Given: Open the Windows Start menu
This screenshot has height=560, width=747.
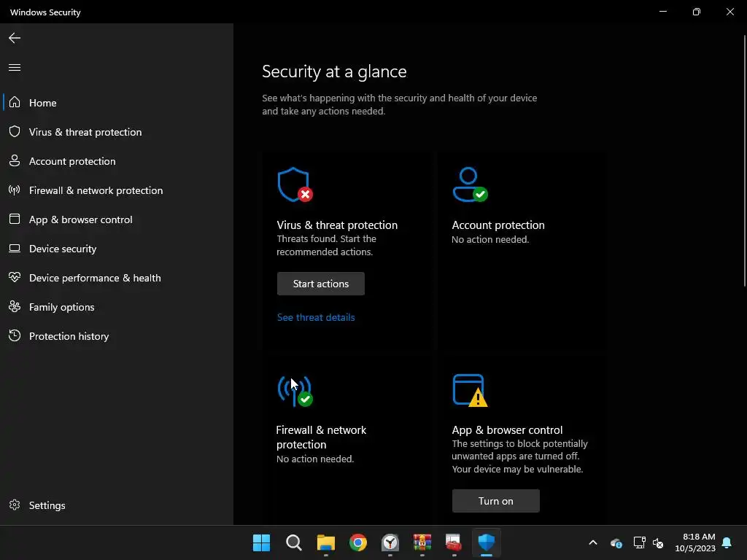Looking at the screenshot, I should (x=261, y=542).
